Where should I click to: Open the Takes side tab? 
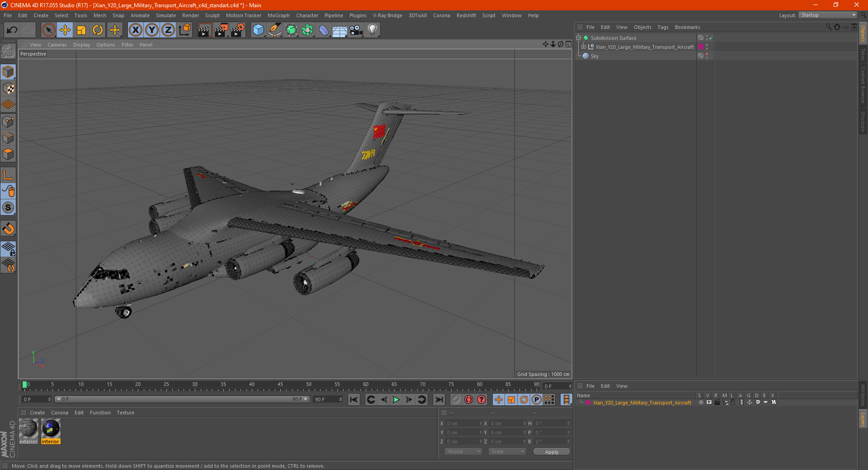tap(863, 54)
